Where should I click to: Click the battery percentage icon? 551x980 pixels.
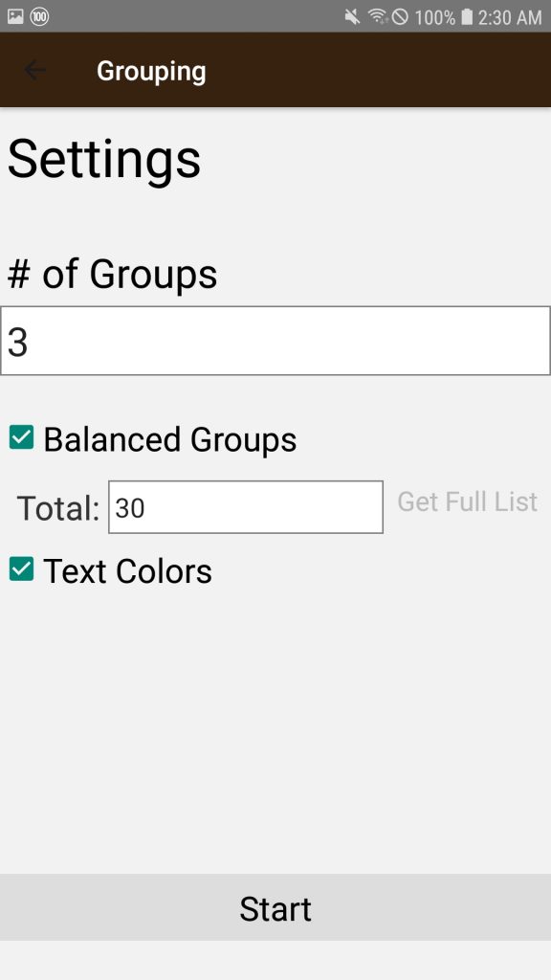[433, 15]
